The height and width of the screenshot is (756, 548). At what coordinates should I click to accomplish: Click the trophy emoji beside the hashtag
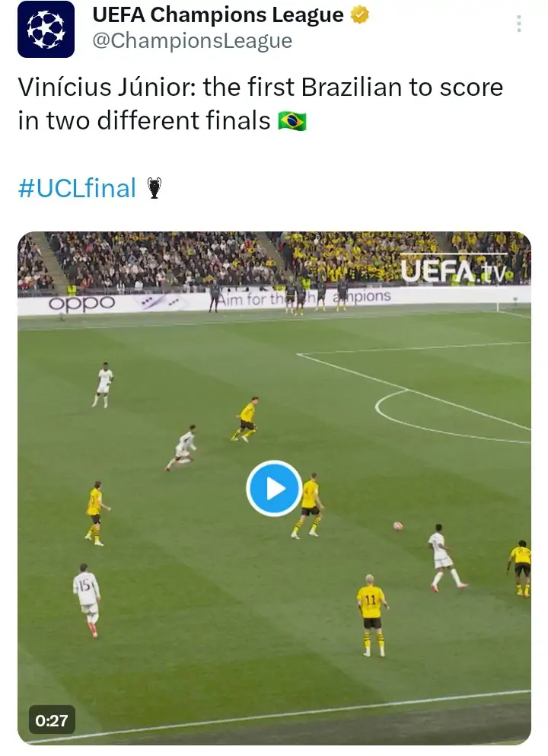(155, 187)
